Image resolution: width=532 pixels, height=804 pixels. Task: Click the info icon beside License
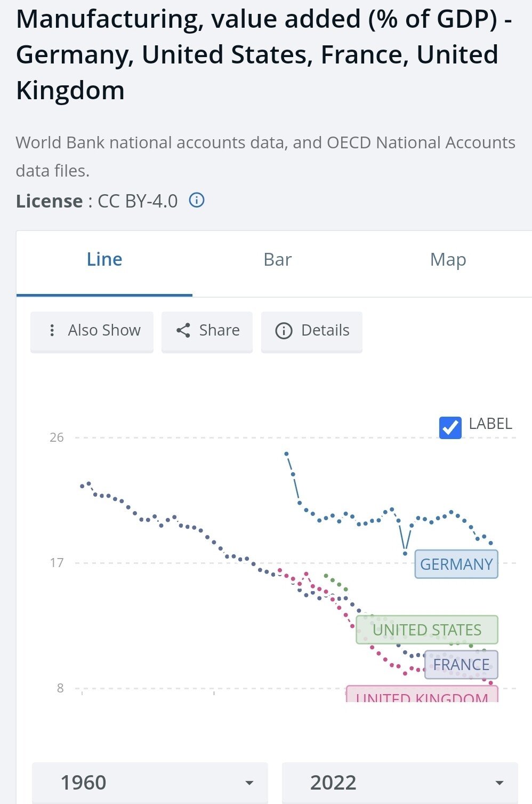click(x=196, y=201)
